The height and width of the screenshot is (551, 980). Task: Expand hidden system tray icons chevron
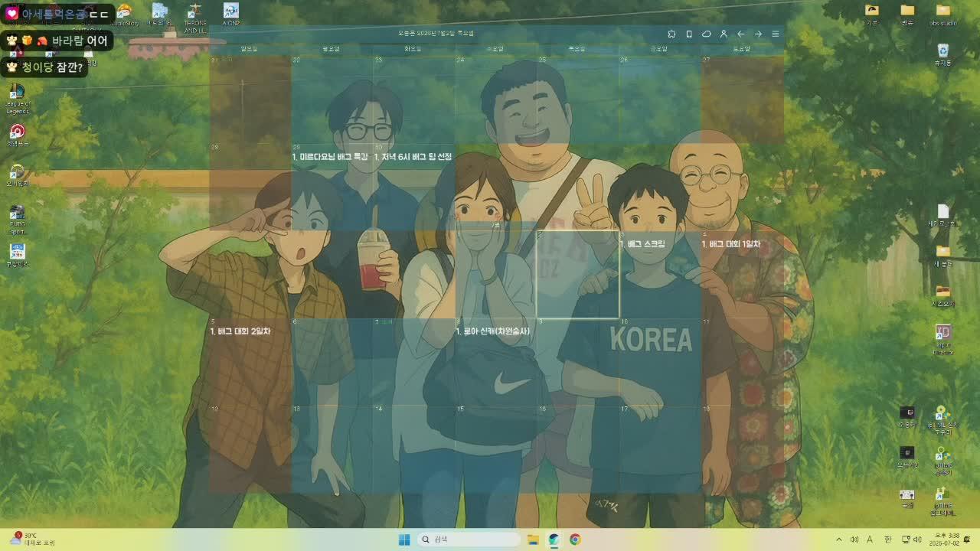point(838,540)
